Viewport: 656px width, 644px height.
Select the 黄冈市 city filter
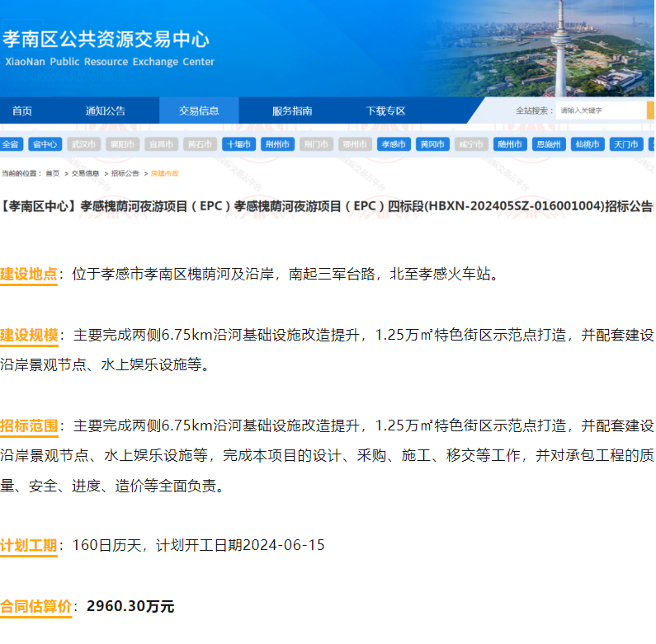coord(432,144)
